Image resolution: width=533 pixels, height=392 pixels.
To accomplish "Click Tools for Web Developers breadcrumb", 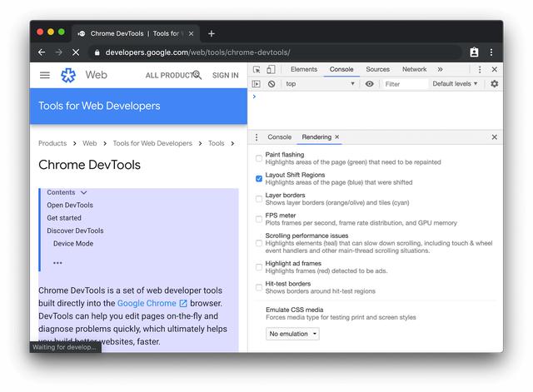I will coord(152,143).
